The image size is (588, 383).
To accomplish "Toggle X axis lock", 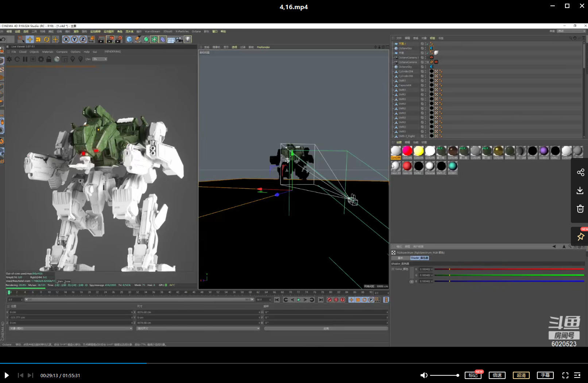I will coord(66,39).
